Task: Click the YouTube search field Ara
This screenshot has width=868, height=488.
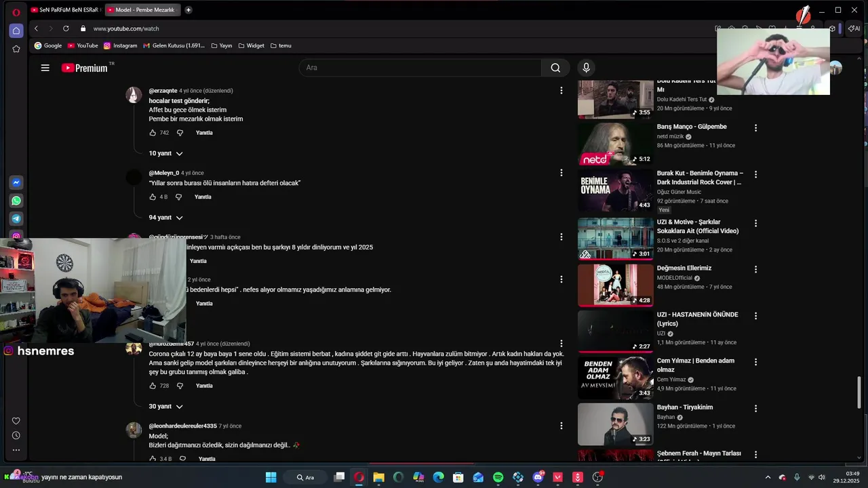Action: click(420, 68)
